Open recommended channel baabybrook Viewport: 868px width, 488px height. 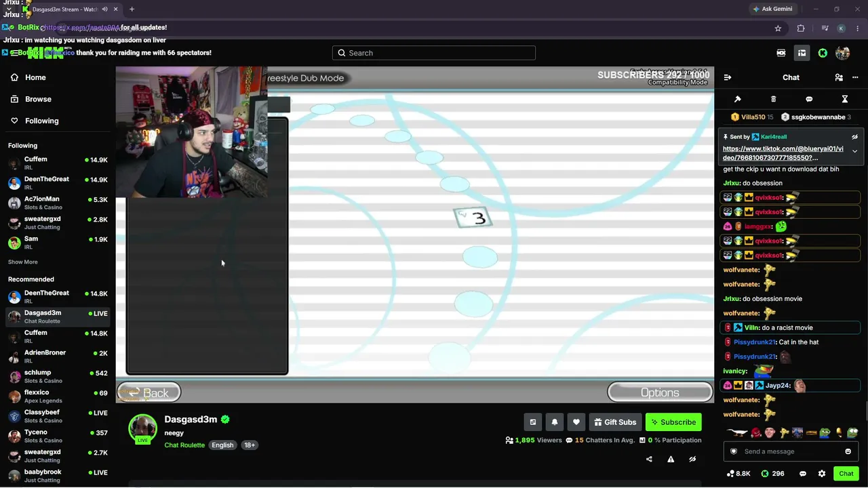(x=58, y=476)
